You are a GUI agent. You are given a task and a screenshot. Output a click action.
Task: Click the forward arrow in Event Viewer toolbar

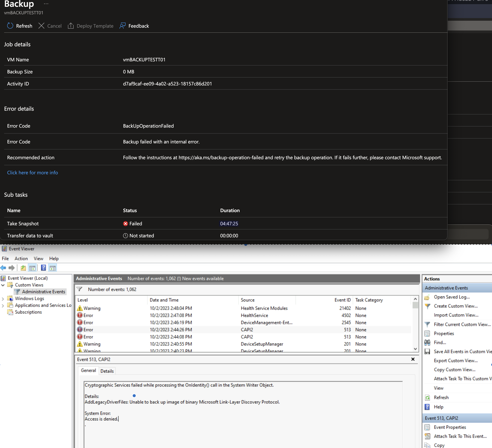click(11, 268)
